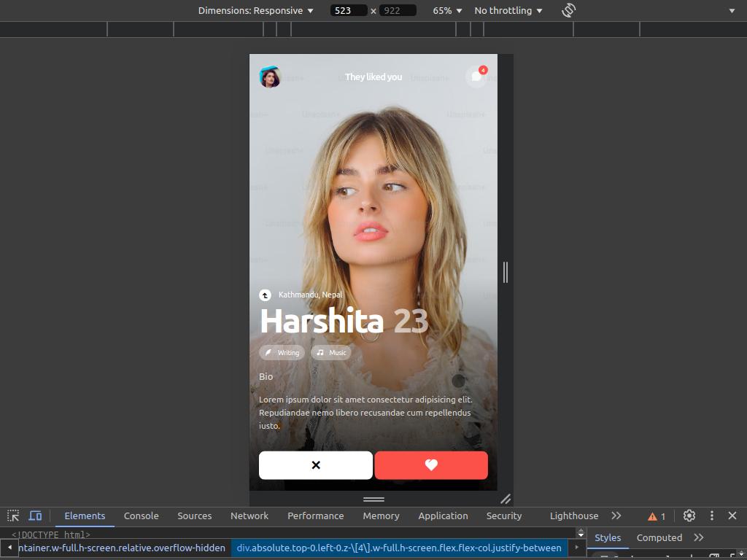Viewport: 747px width, 560px height.
Task: Click the They liked you heading
Action: tap(373, 77)
